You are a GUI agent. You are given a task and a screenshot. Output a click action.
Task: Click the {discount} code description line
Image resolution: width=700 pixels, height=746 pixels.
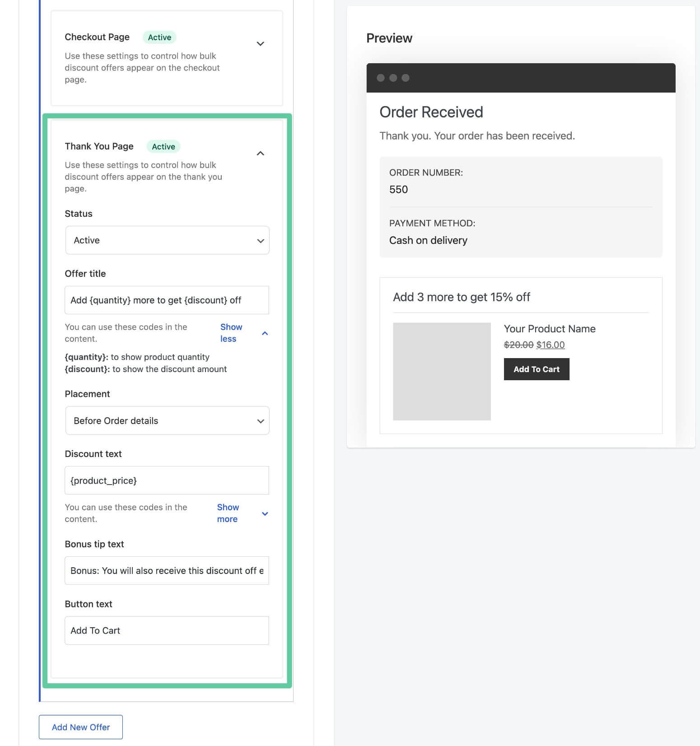pyautogui.click(x=145, y=369)
